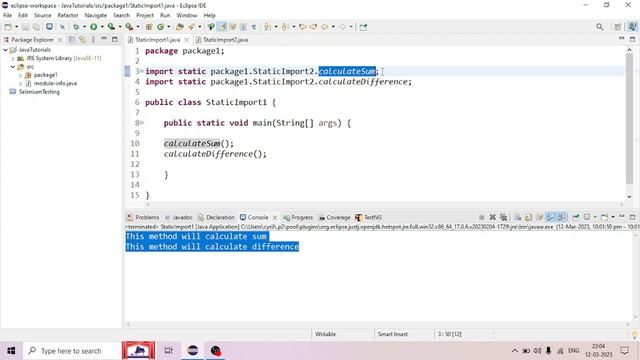Click the Windows Start button

point(11,351)
